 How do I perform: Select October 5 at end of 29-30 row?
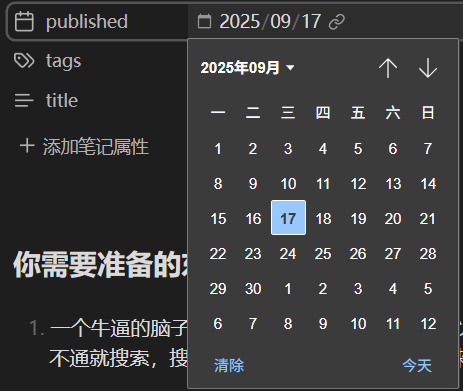coord(428,289)
